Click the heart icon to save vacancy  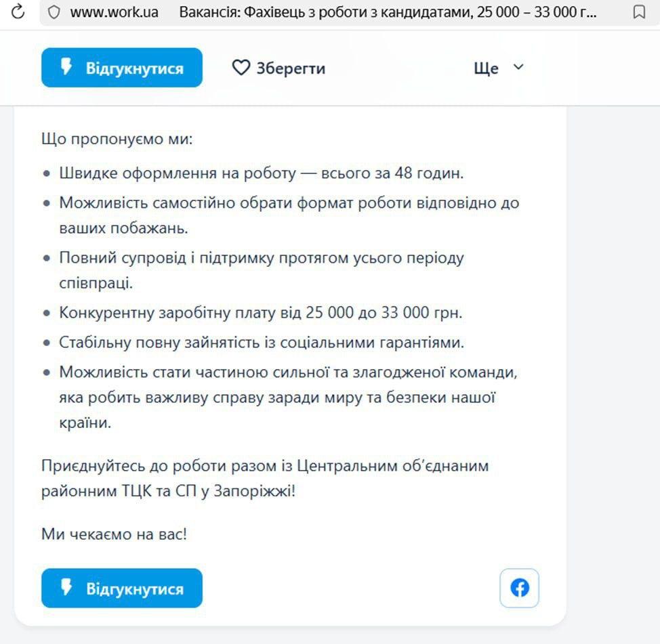coord(241,68)
